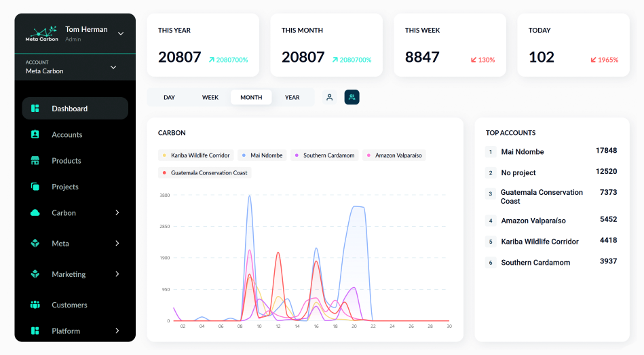Viewport: 644px width, 355px height.
Task: Click the Meta Carbon logo
Action: [41, 33]
